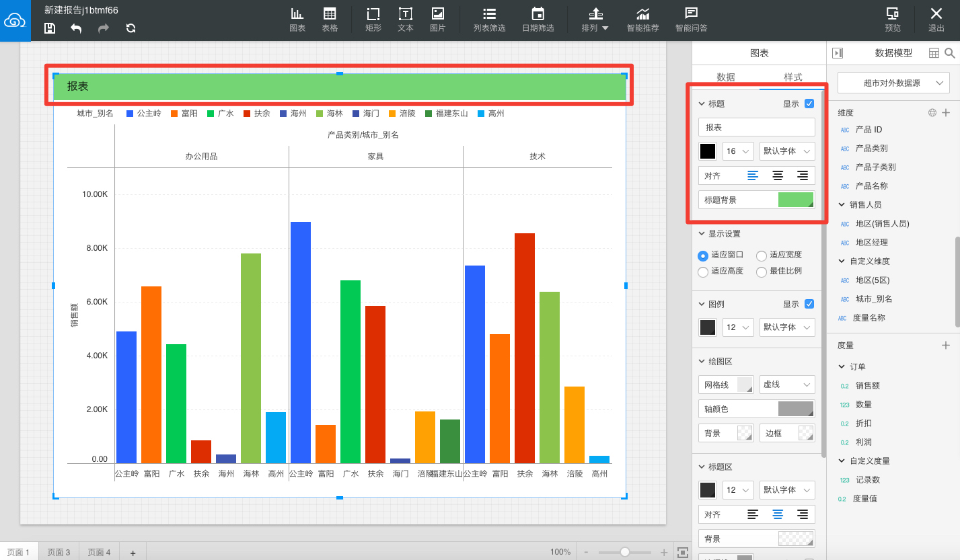Viewport: 960px width, 560px height.
Task: Click the search icon in 数据模型
Action: click(950, 53)
